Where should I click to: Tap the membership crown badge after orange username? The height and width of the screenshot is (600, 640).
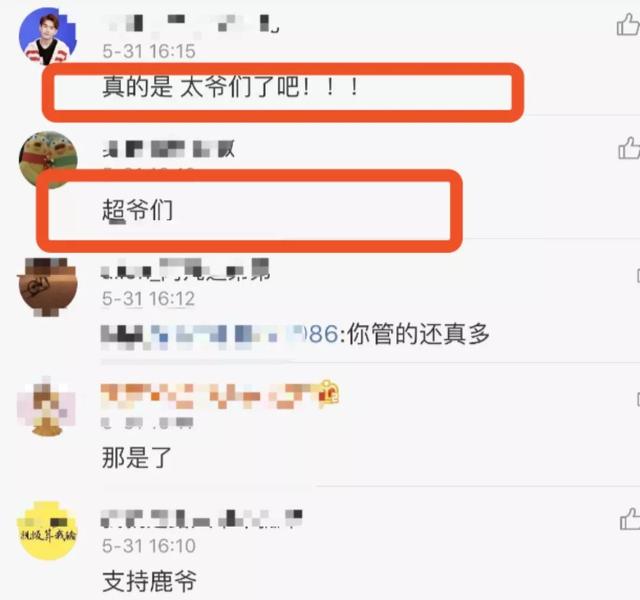pos(329,392)
